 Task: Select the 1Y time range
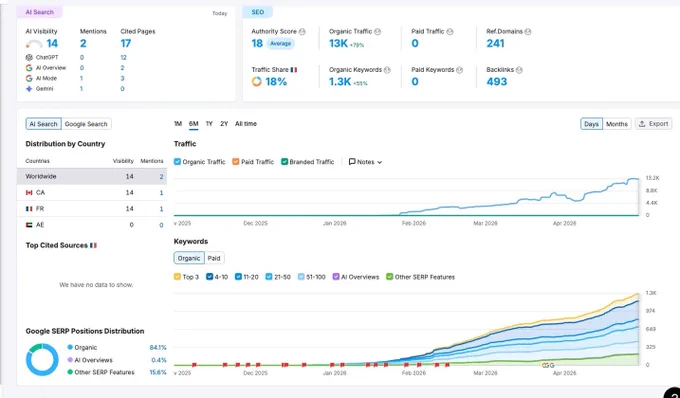click(x=209, y=124)
